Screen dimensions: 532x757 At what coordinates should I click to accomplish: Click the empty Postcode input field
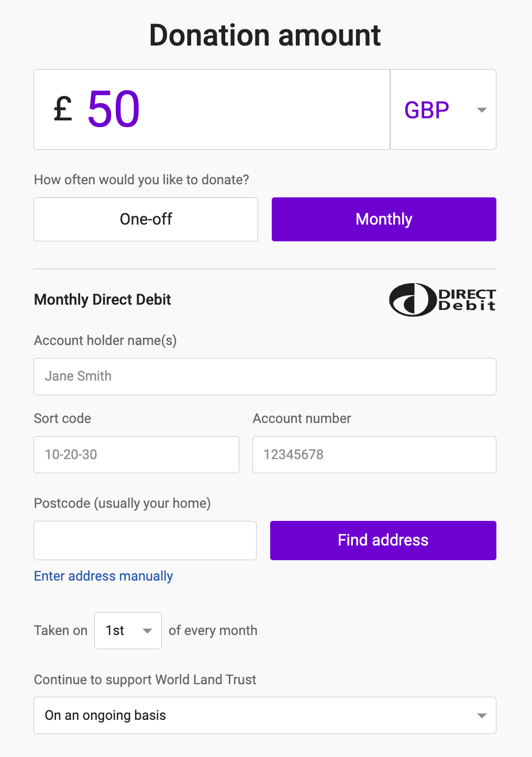[x=145, y=540]
